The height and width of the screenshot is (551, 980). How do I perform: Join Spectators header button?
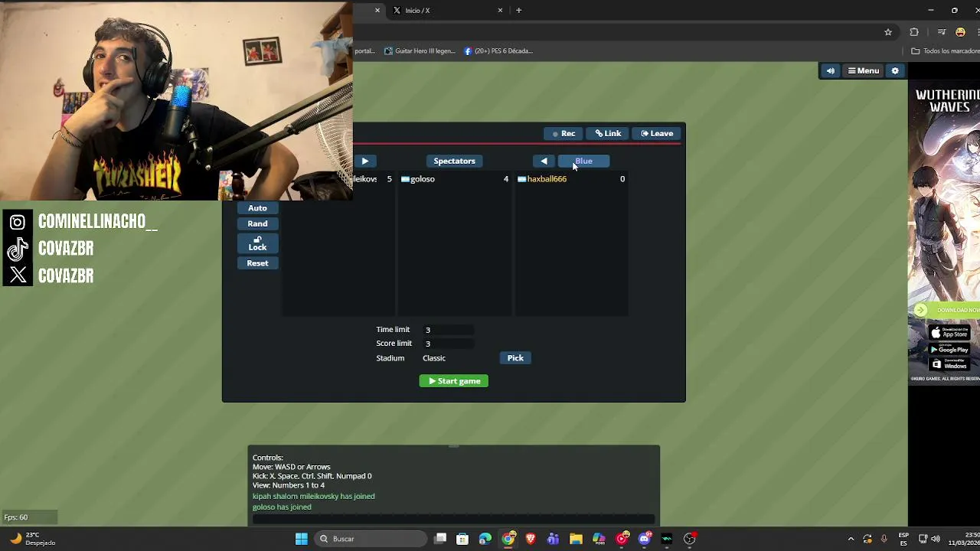click(455, 161)
